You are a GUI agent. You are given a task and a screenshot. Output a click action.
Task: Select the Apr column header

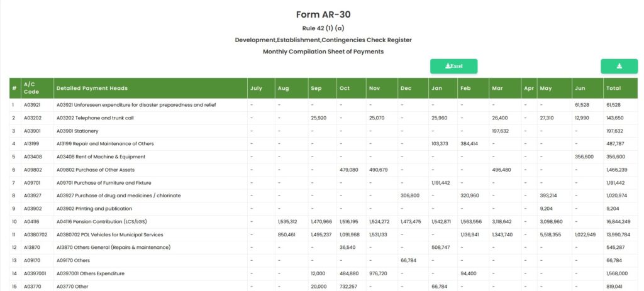529,88
